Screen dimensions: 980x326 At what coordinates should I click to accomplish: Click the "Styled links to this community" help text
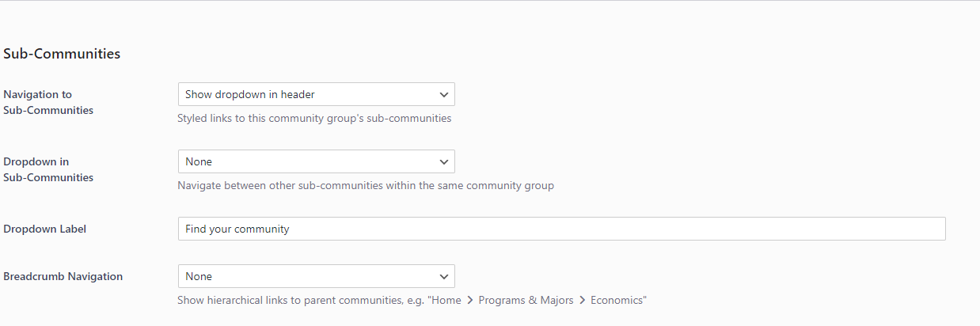tap(314, 119)
